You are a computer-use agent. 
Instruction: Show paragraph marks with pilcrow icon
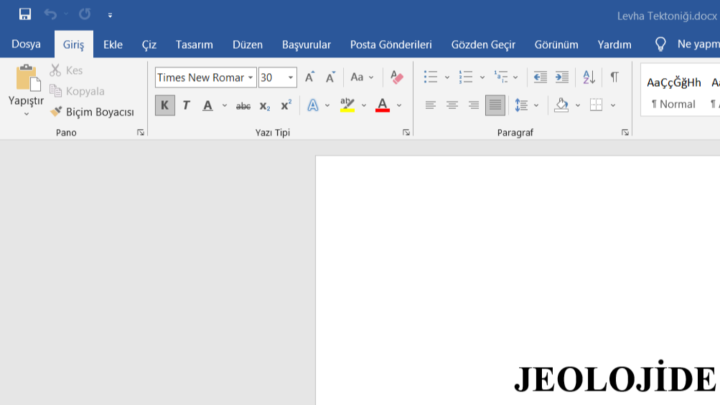tap(614, 77)
